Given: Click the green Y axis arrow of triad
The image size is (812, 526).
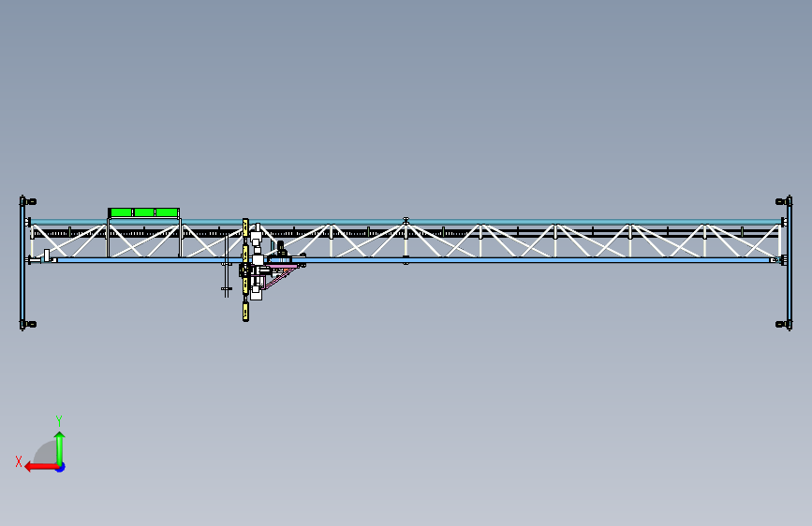Looking at the screenshot, I should [x=60, y=448].
